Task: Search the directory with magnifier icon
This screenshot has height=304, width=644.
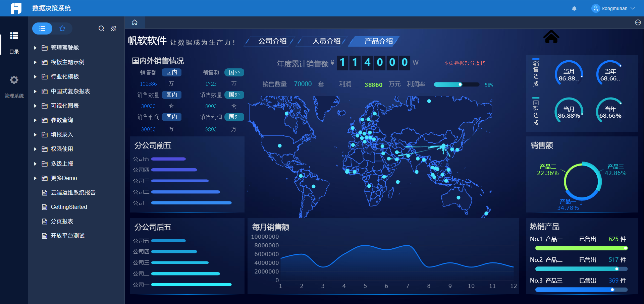Action: [x=101, y=28]
